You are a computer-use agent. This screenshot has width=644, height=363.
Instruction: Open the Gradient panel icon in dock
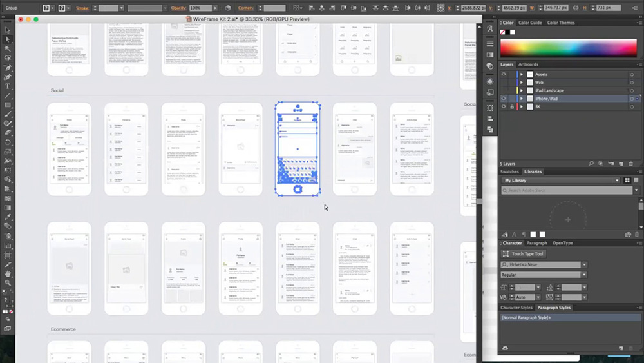point(490,55)
